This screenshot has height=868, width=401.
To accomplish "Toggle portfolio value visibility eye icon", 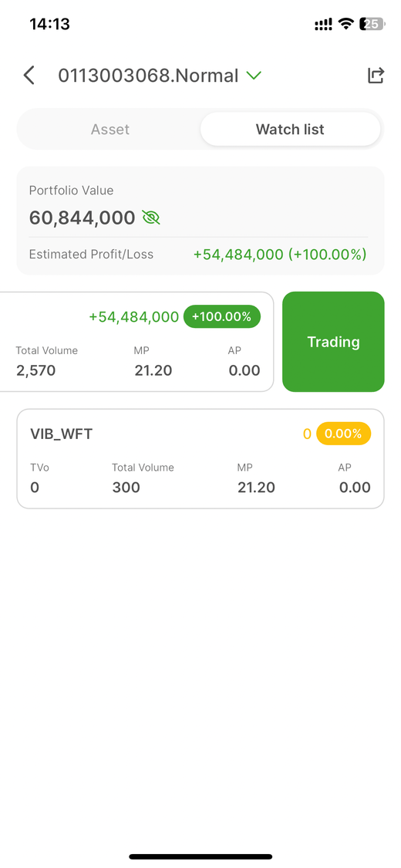I will coord(151,218).
